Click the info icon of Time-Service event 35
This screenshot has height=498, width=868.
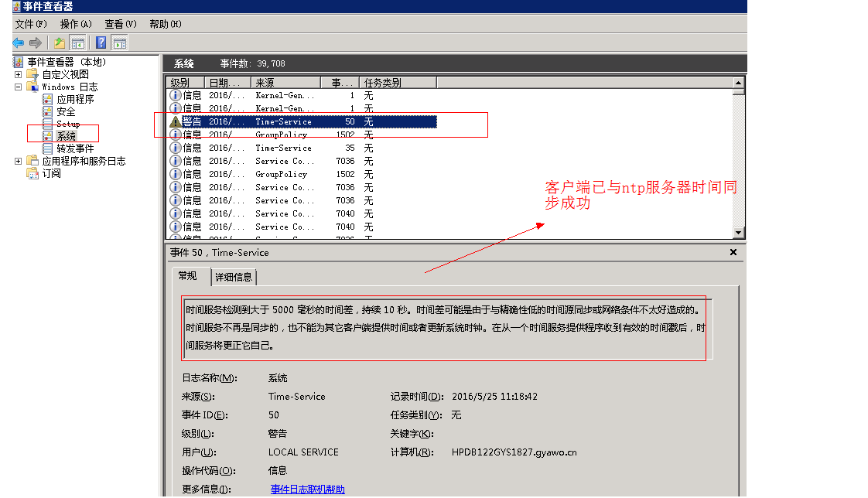point(176,148)
